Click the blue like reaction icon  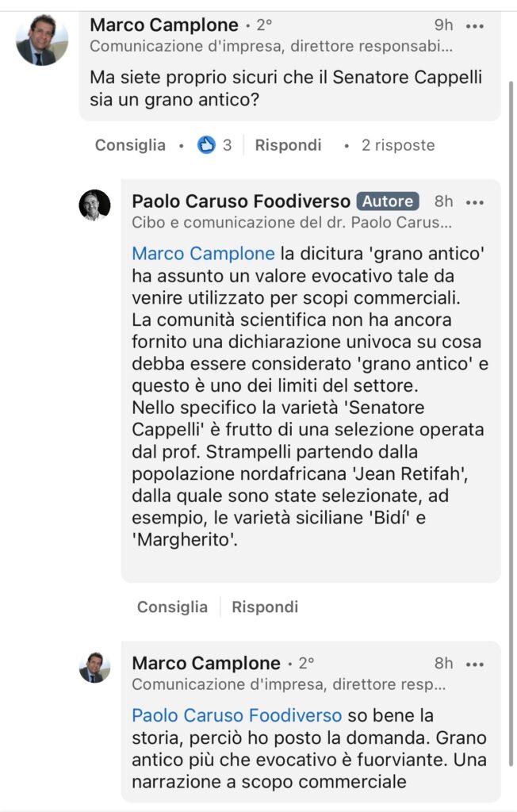coord(207,145)
